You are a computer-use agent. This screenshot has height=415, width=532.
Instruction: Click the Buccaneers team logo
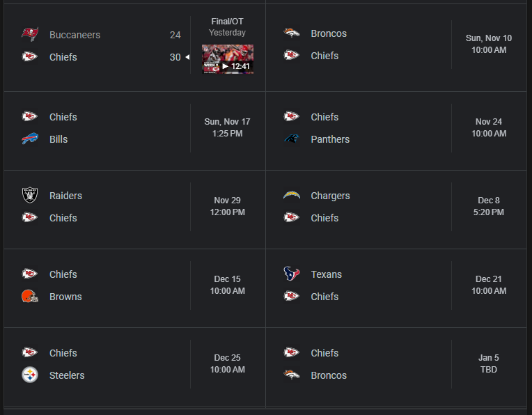(x=29, y=35)
